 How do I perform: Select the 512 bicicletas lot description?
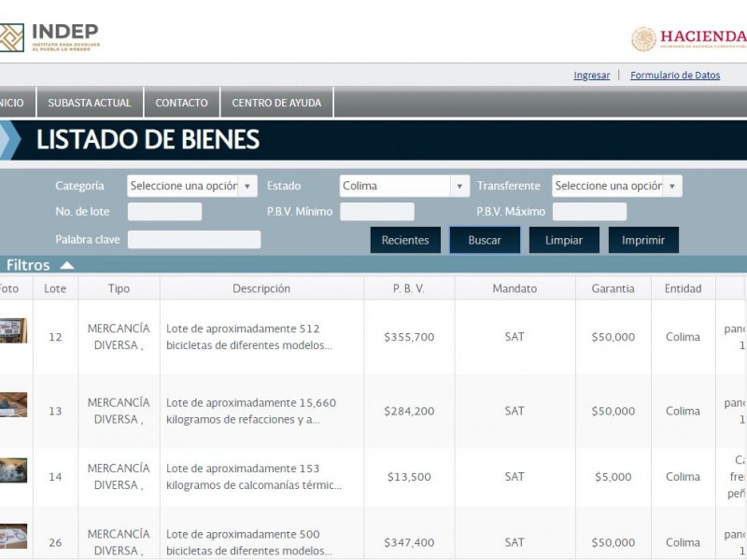click(249, 337)
